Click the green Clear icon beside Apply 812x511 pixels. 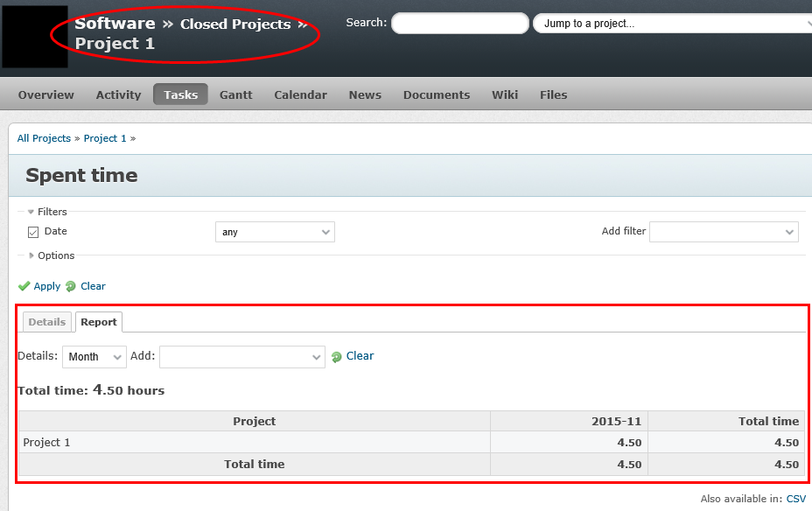(71, 286)
